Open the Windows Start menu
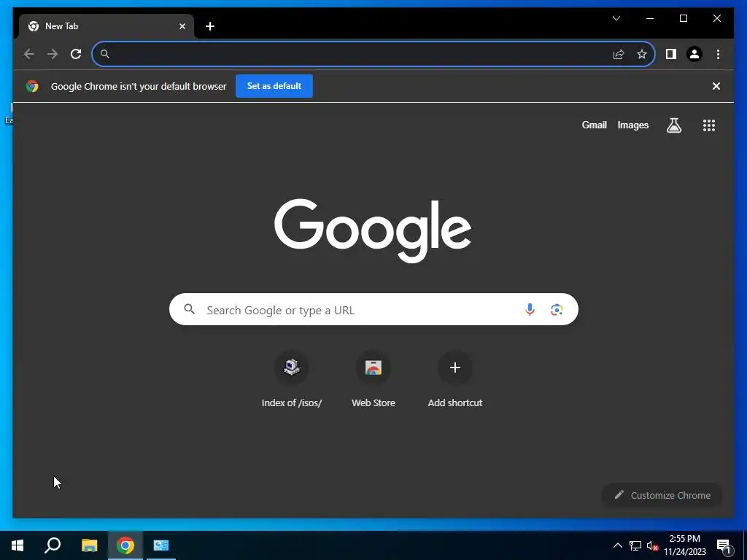Screen dimensions: 747x560 pos(18,545)
